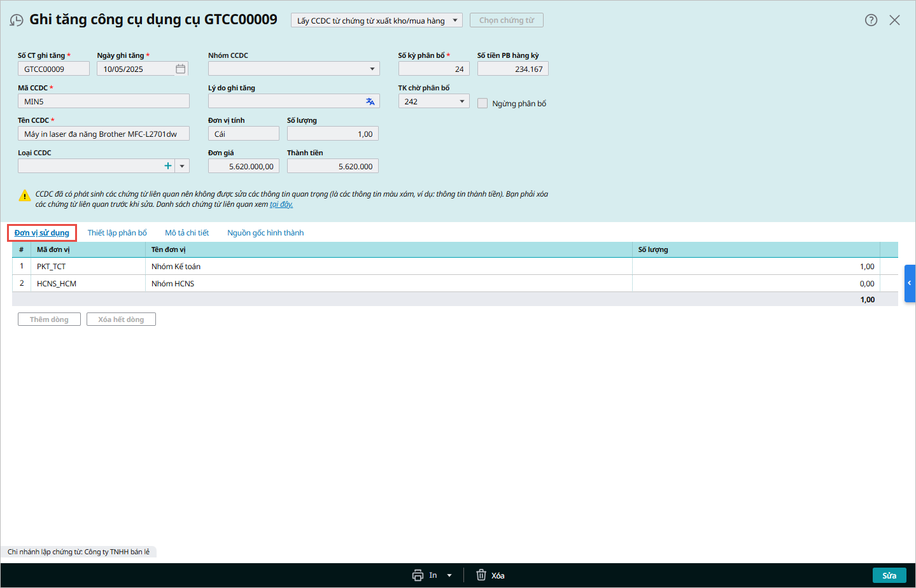
Task: Follow the 'tại đây' link
Action: (x=281, y=204)
